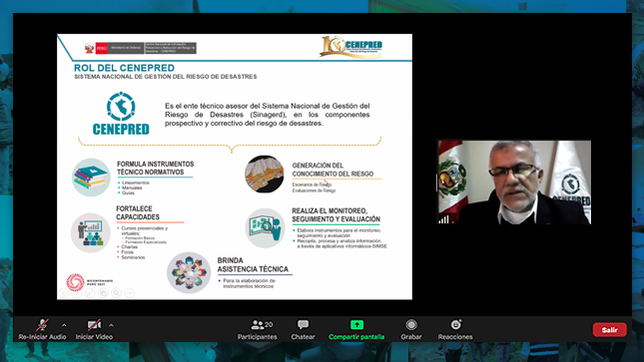
Task: Expand audio options chevron
Action: click(64, 325)
